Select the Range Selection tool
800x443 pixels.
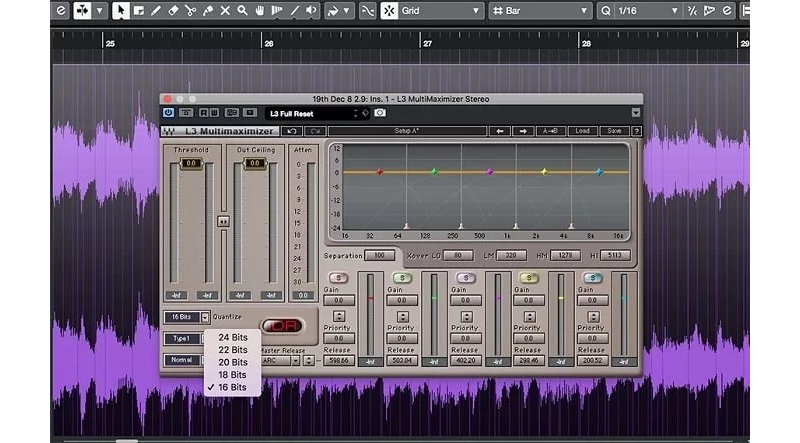tap(138, 10)
